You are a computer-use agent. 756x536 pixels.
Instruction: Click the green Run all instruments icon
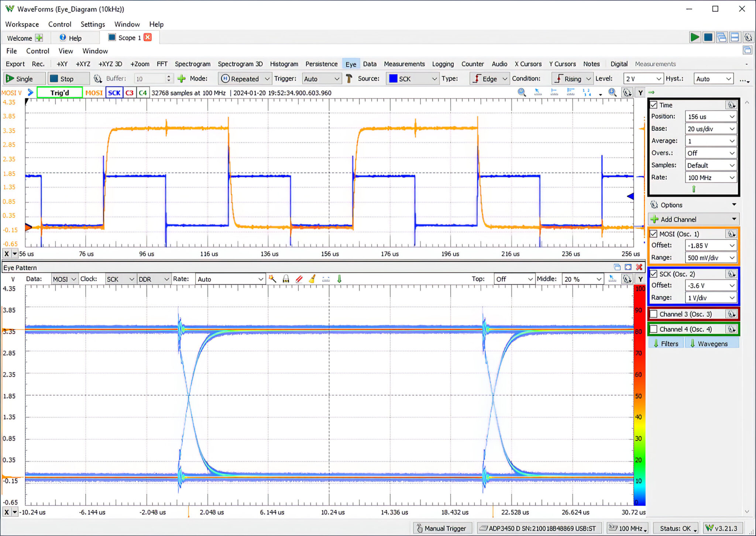point(695,37)
